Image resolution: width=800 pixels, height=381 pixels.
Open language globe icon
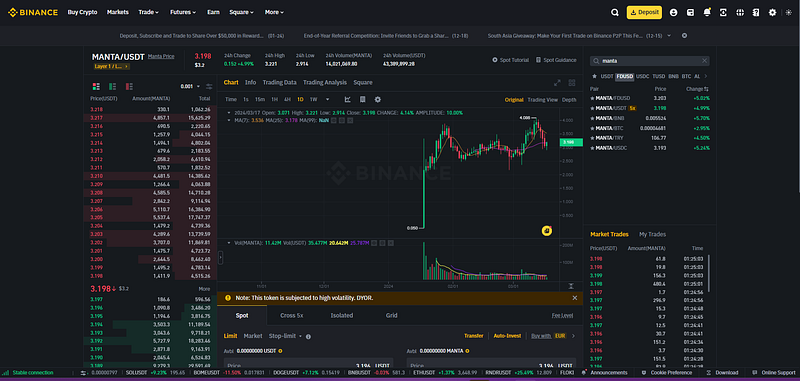(x=740, y=12)
